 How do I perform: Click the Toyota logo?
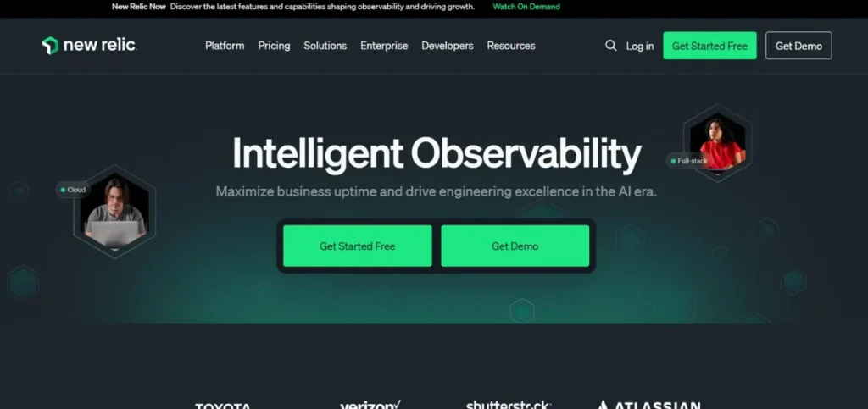point(223,406)
